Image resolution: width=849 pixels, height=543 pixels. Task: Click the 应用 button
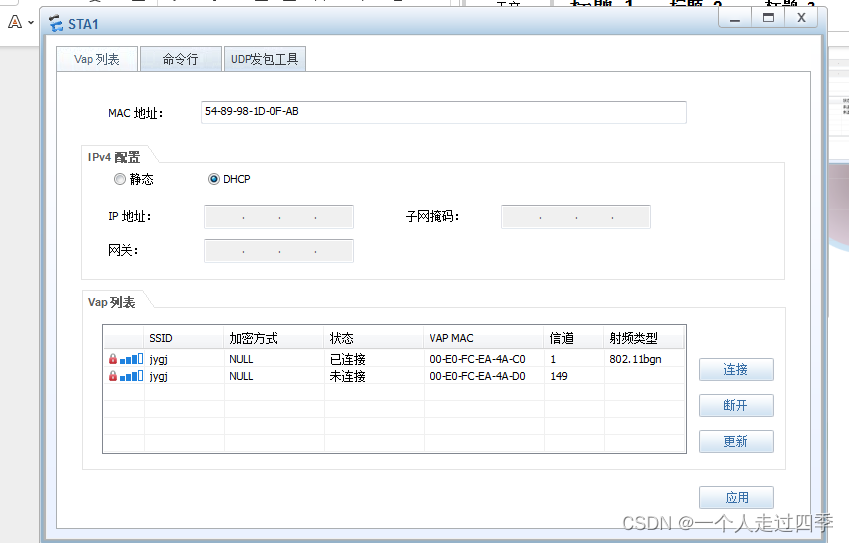click(x=736, y=498)
